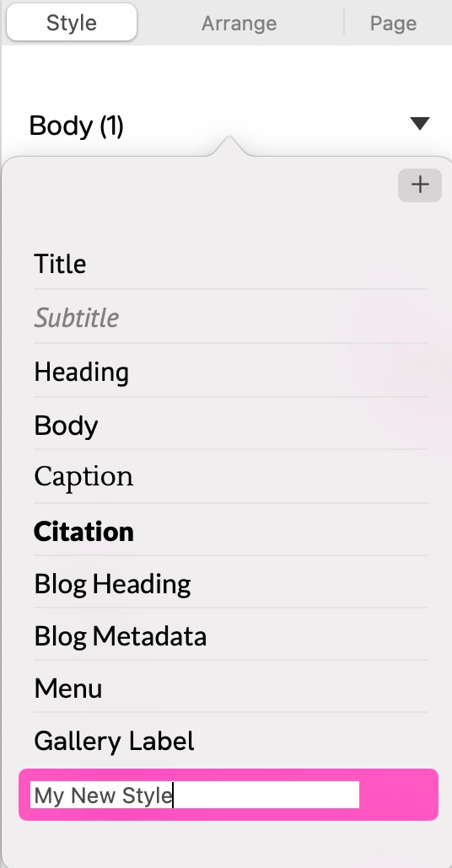Click the plus button to add style
The image size is (452, 868).
[419, 185]
